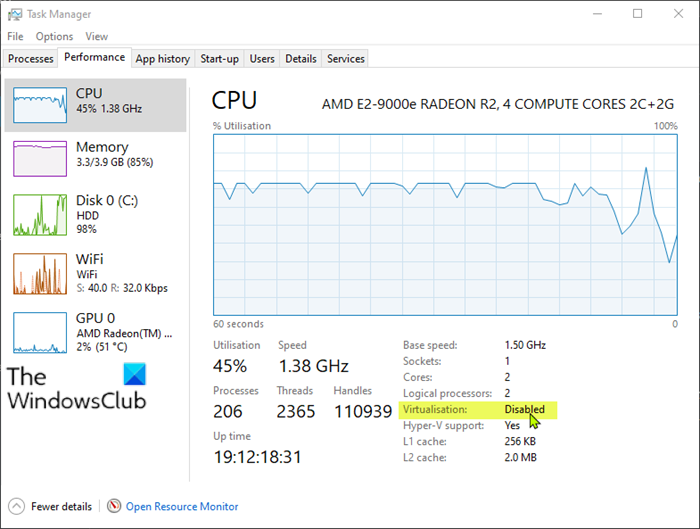
Task: Click the Resource Monitor icon
Action: point(114,506)
